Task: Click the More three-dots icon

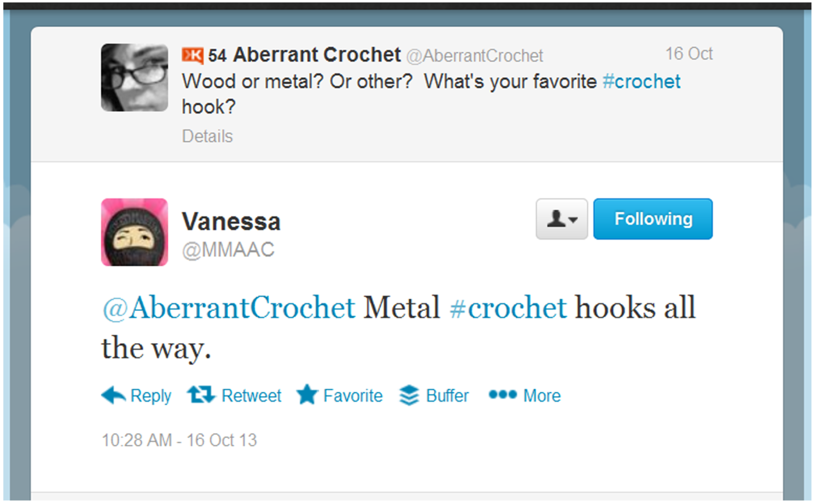Action: click(x=502, y=395)
